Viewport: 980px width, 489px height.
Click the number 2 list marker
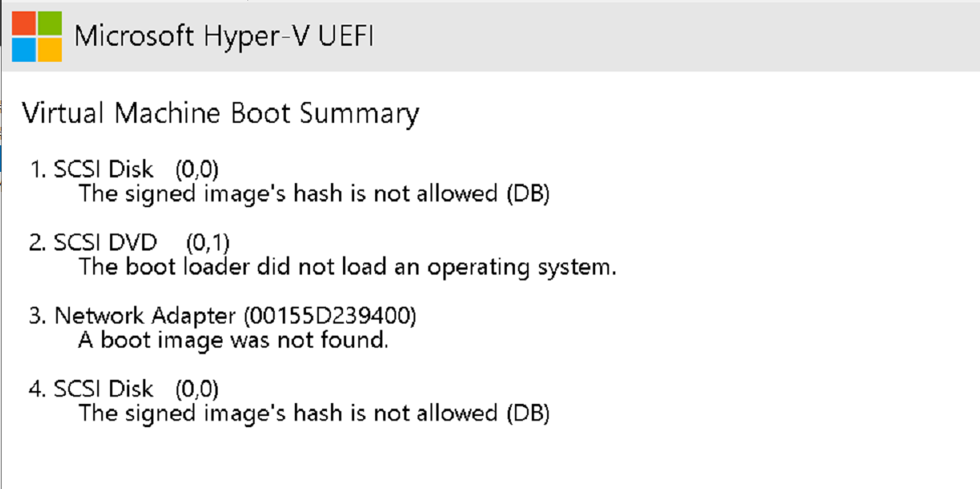pyautogui.click(x=37, y=242)
